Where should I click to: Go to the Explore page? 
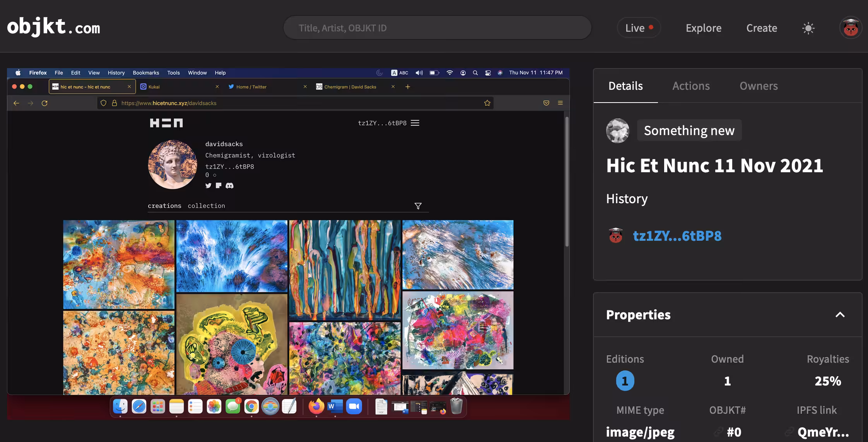click(x=703, y=28)
